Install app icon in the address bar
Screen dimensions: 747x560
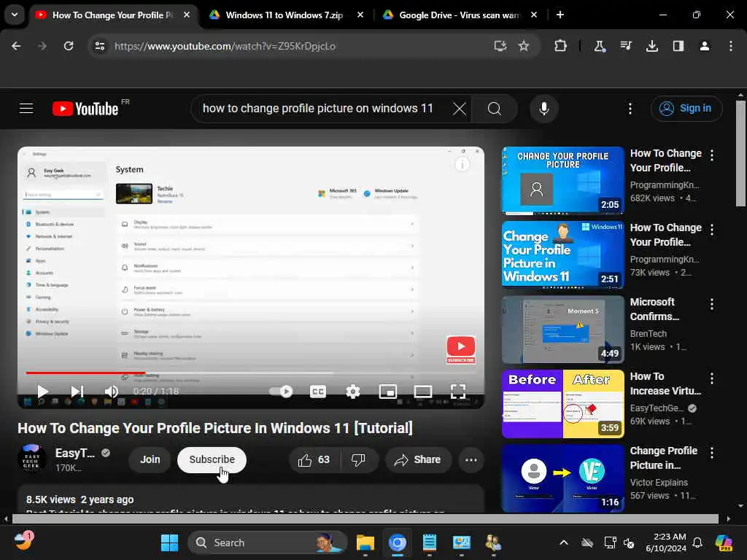(500, 46)
